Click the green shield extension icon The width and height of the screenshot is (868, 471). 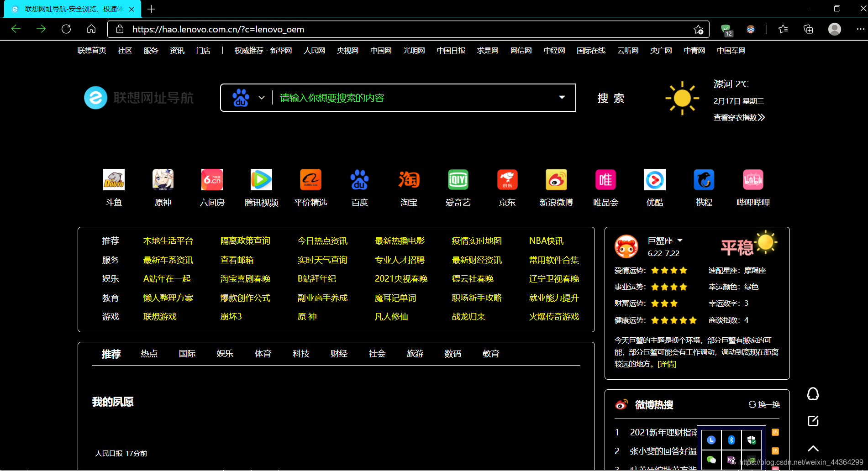[x=726, y=30]
